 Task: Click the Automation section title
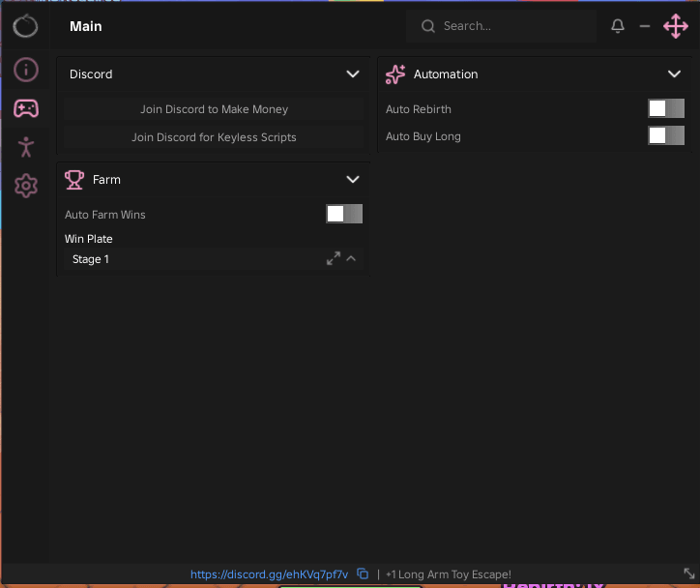[x=446, y=74]
